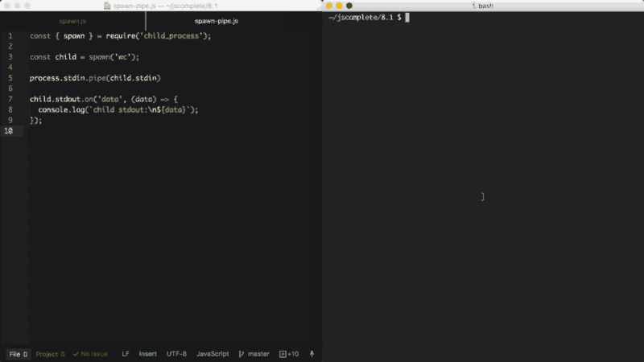Screen dimensions: 644x362
Task: Click 'child.stdout' on line 7
Action: point(55,99)
